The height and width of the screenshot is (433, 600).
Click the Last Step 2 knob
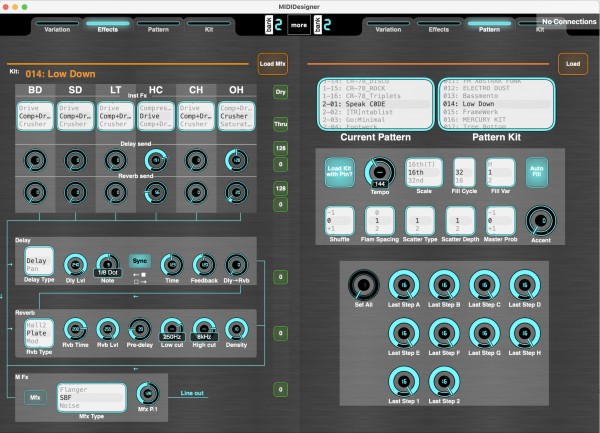444,381
